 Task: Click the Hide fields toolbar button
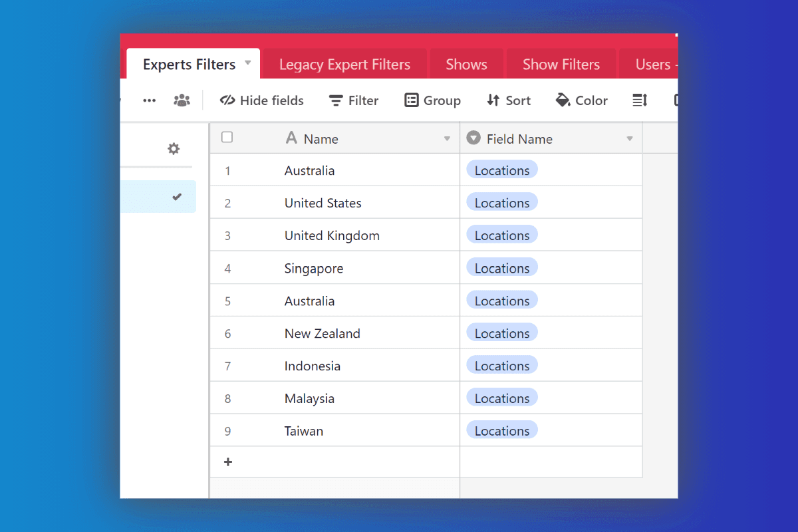(262, 100)
